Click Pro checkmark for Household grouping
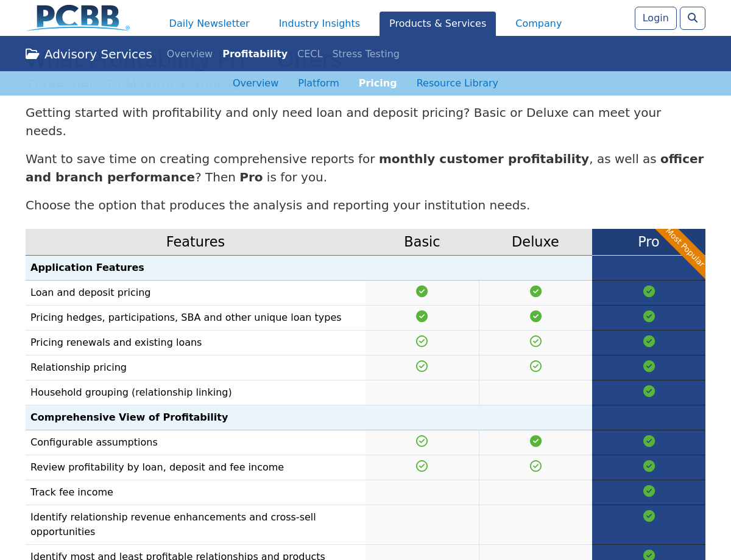 tap(649, 391)
